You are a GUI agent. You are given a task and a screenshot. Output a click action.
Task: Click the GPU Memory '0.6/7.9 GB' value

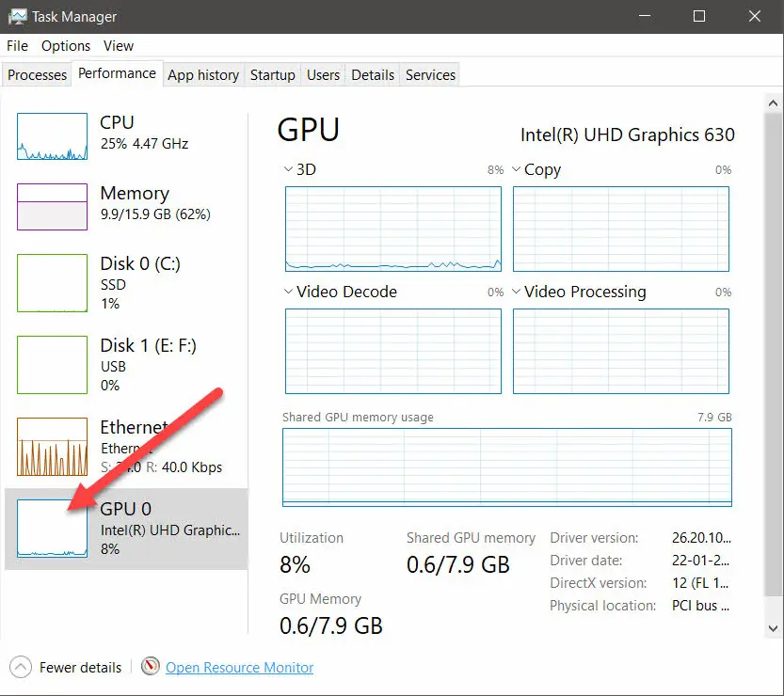coord(331,626)
